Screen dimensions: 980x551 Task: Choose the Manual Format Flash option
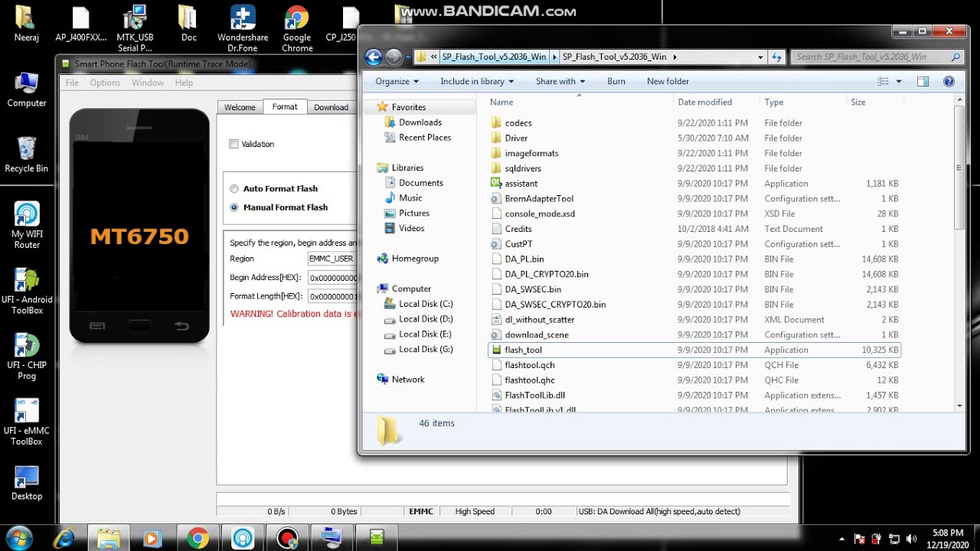234,207
